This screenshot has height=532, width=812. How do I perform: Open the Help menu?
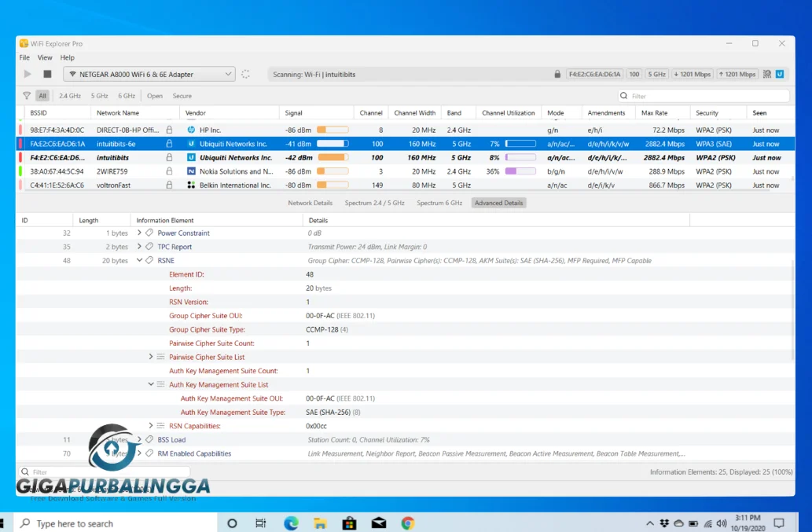tap(67, 57)
